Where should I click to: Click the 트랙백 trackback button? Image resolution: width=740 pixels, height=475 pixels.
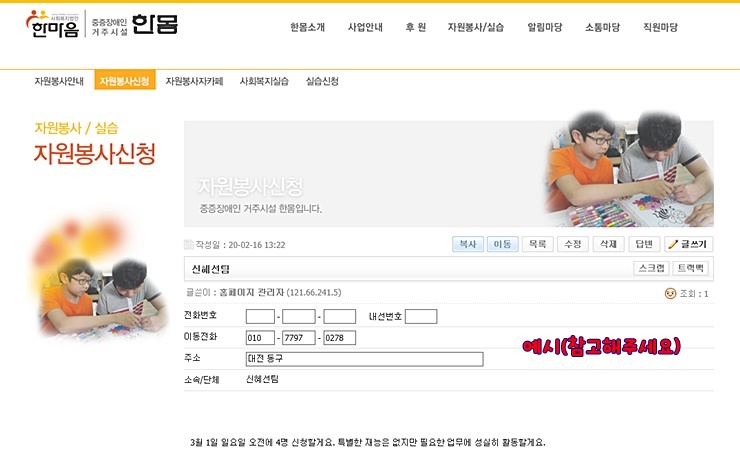pos(690,268)
